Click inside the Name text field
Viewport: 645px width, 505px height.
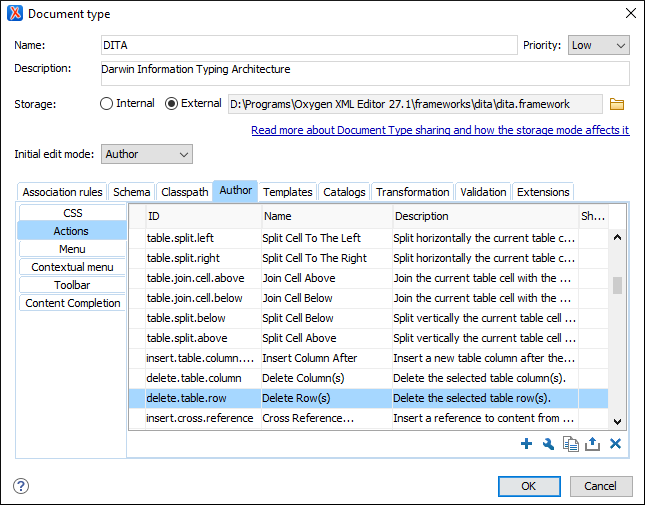click(x=308, y=45)
